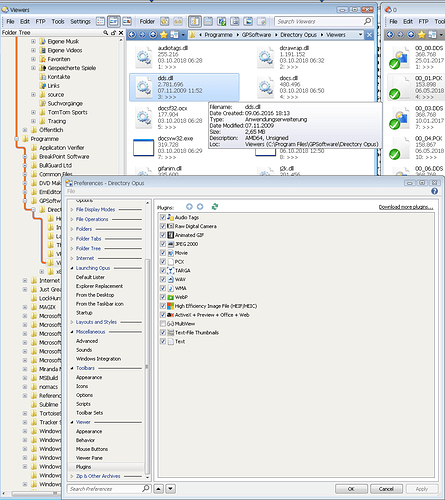
Task: Click previous-result up arrow beside Search Preferences
Action: click(x=159, y=489)
